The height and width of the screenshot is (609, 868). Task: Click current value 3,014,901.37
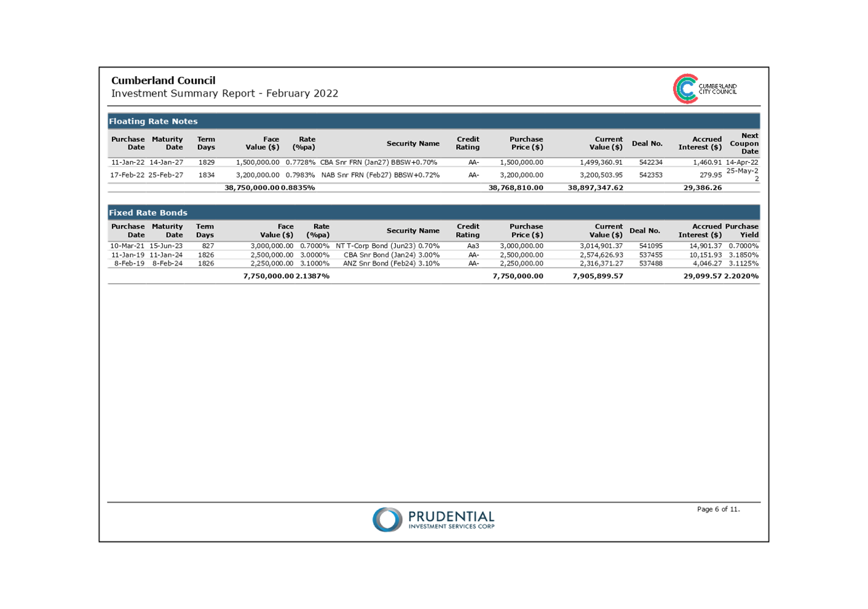coord(601,246)
